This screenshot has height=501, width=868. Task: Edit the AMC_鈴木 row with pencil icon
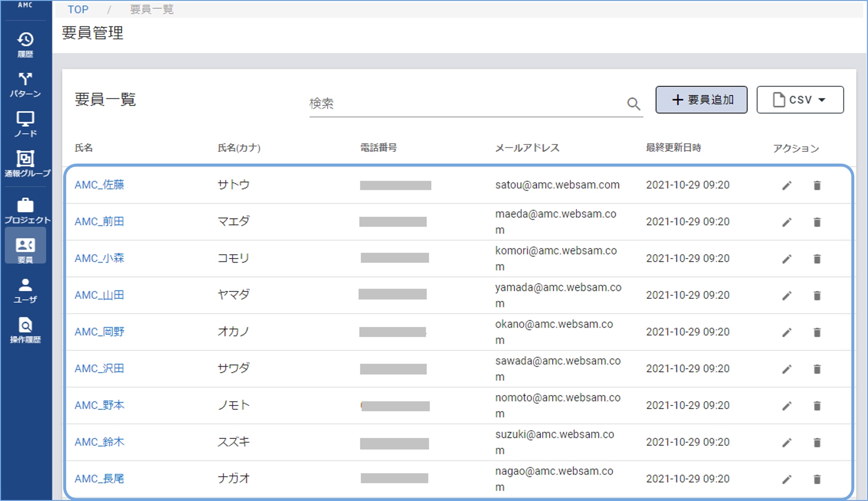click(787, 442)
